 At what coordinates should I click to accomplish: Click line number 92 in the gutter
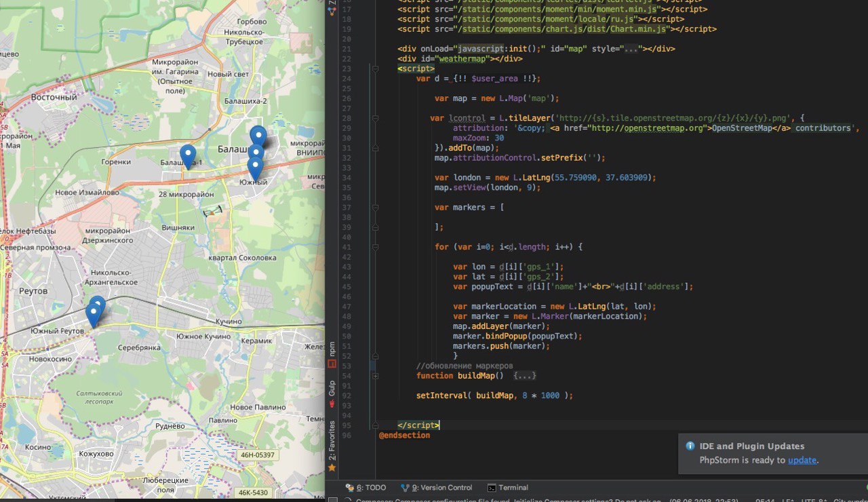pyautogui.click(x=347, y=395)
